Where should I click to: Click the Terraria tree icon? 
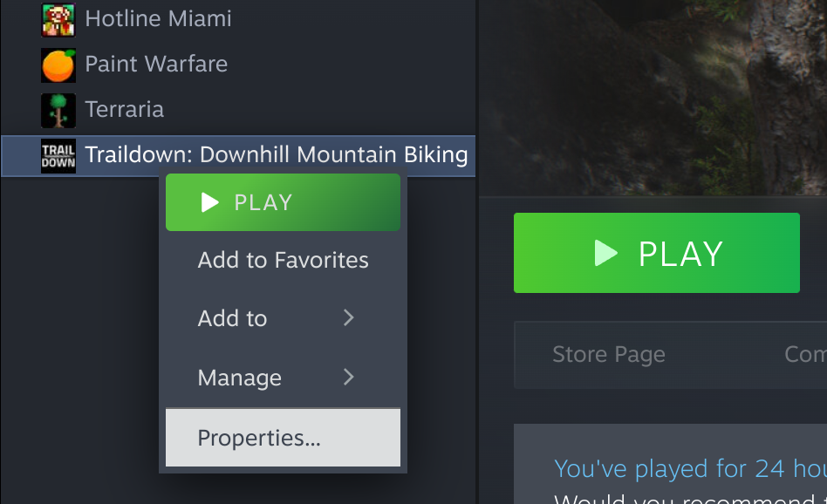tap(58, 110)
